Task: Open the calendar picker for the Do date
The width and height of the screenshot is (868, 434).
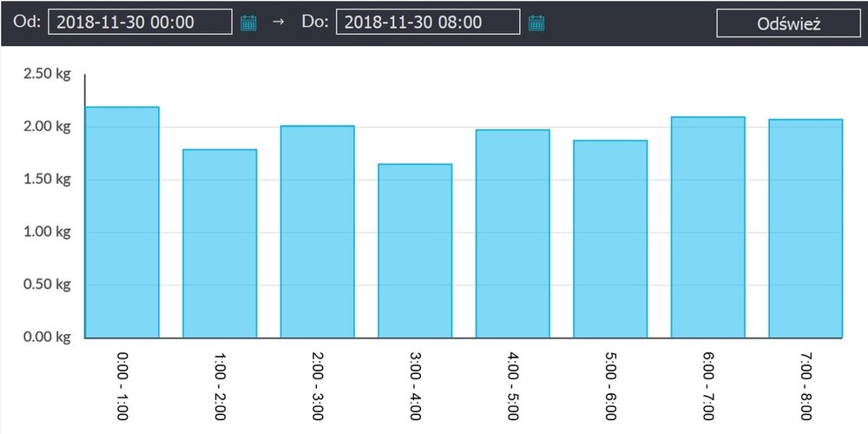Action: pyautogui.click(x=536, y=23)
